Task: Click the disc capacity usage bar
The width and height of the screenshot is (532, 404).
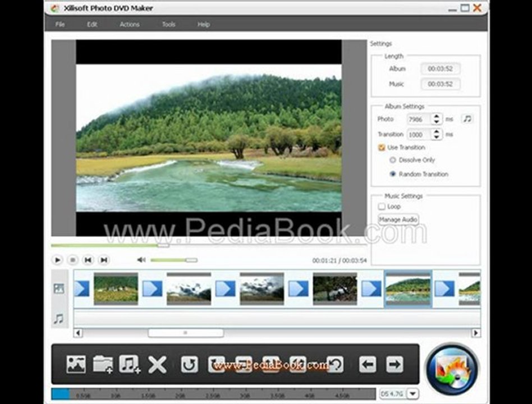Action: (x=213, y=394)
